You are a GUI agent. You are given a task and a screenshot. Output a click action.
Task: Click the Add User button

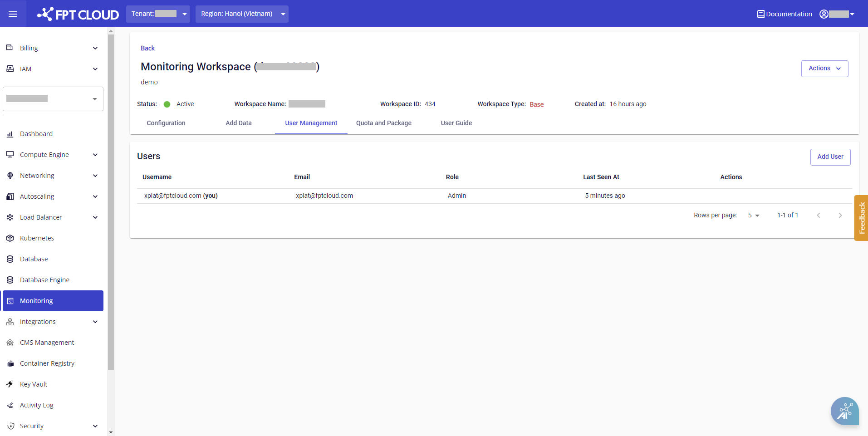830,157
